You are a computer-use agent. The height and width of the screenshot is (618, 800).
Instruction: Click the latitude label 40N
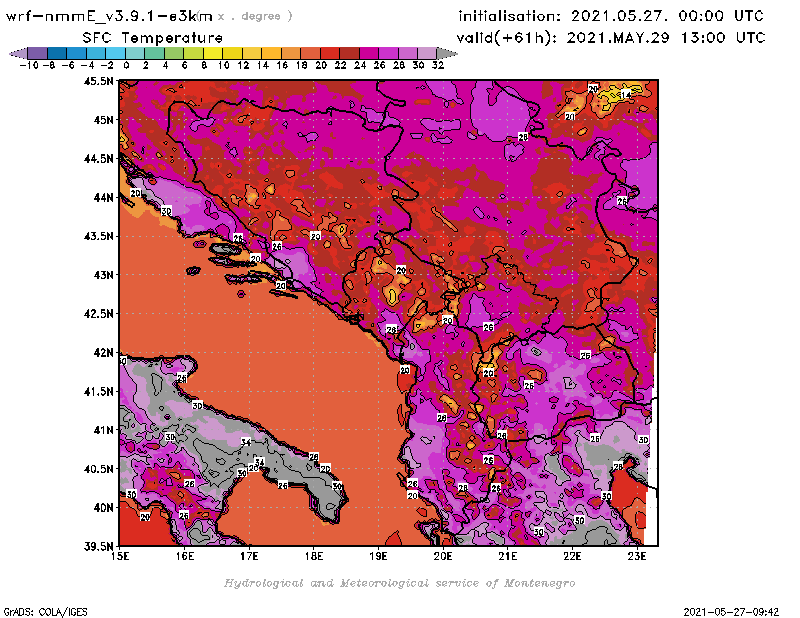[x=103, y=508]
